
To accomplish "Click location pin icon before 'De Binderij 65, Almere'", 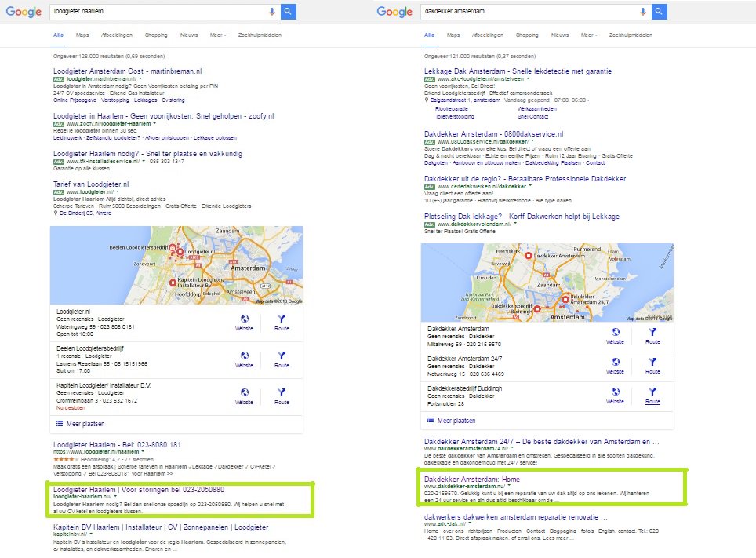I will [x=56, y=213].
